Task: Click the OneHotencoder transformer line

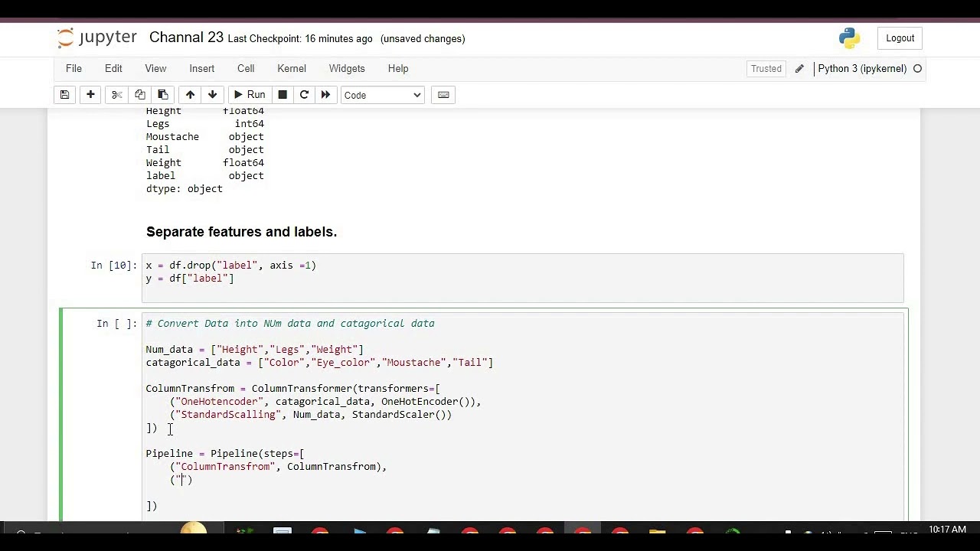Action: [x=325, y=402]
